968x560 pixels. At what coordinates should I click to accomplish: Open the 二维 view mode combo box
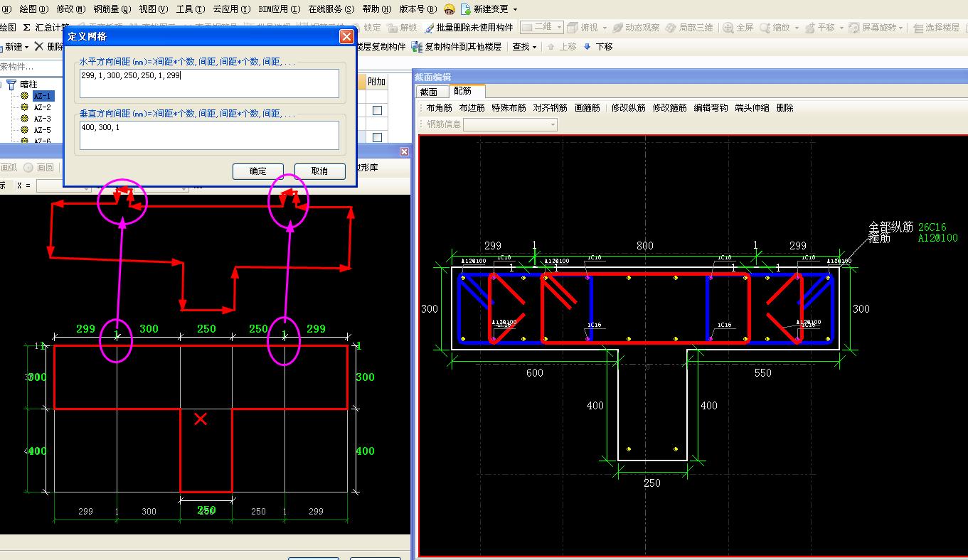[x=542, y=27]
